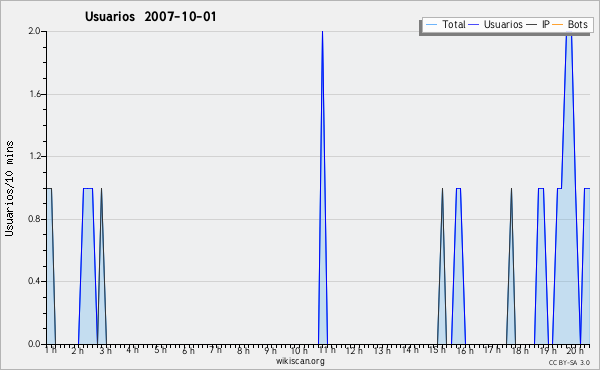This screenshot has height=370, width=600.
Task: Click the '6 h' x-axis label
Action: [x=188, y=350]
